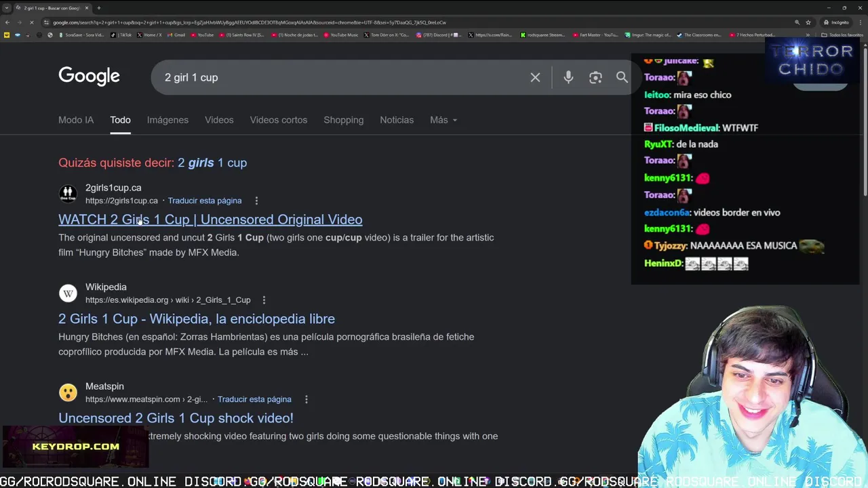
Task: Start voice search with the microphone icon
Action: click(x=568, y=77)
